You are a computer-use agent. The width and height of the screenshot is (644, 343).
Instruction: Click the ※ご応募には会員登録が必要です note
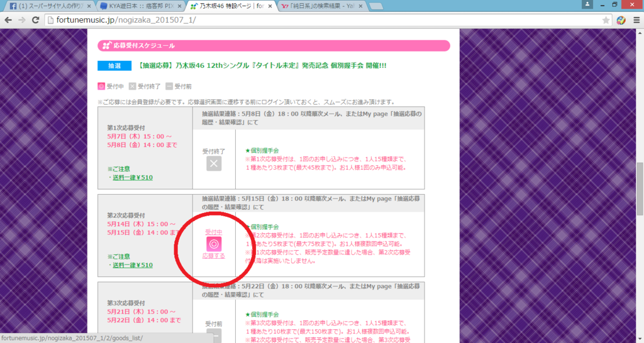pyautogui.click(x=247, y=102)
